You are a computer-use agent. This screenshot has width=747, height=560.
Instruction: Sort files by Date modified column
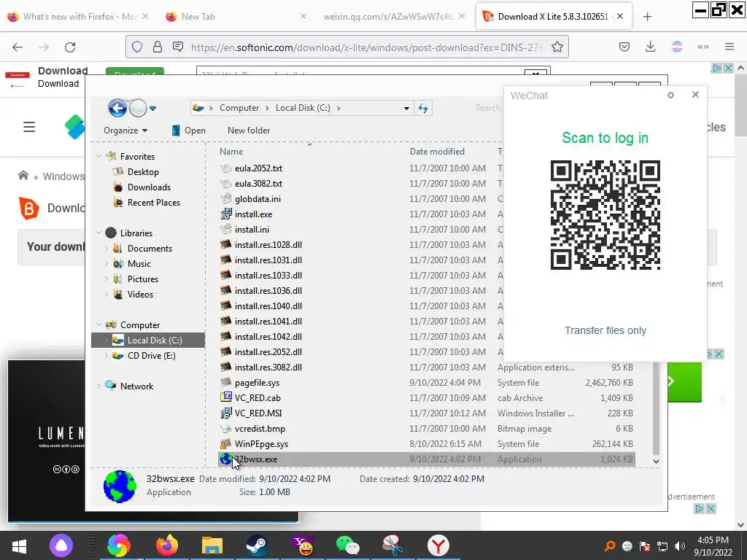point(437,152)
